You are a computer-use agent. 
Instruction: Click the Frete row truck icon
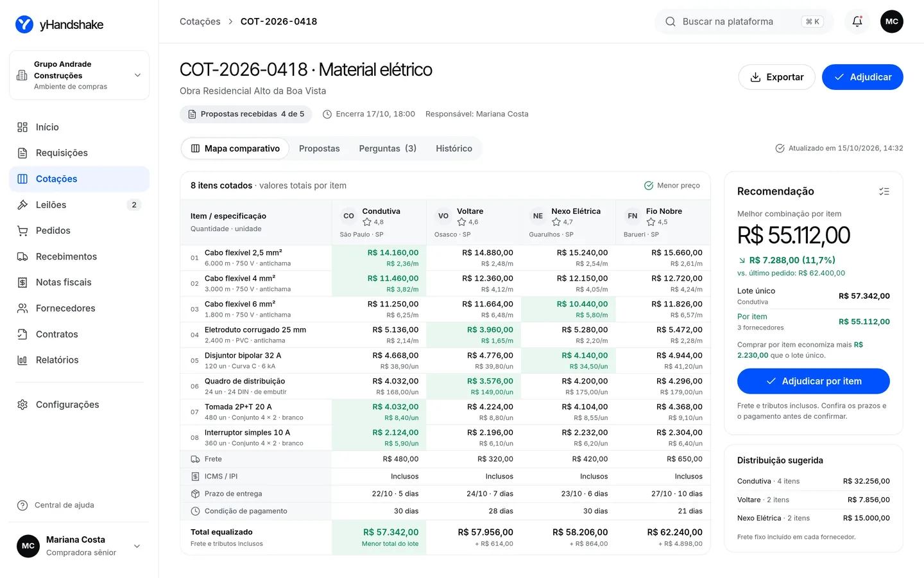195,459
